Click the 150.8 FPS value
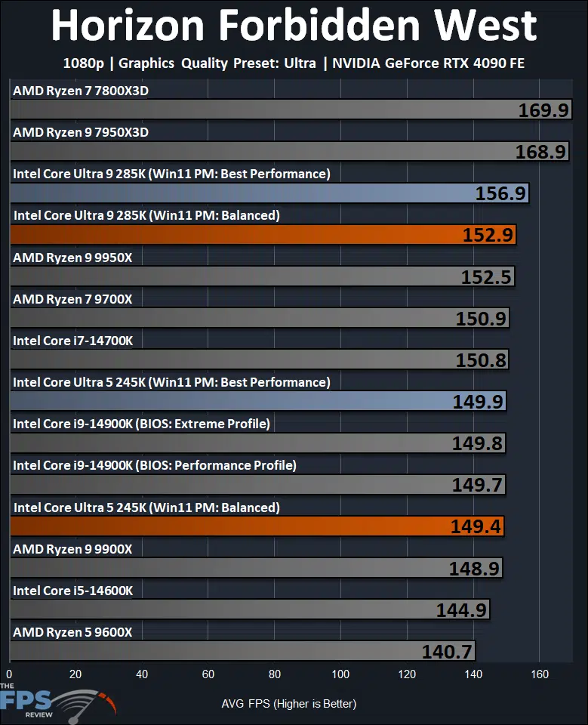The width and height of the screenshot is (588, 725). 482,360
